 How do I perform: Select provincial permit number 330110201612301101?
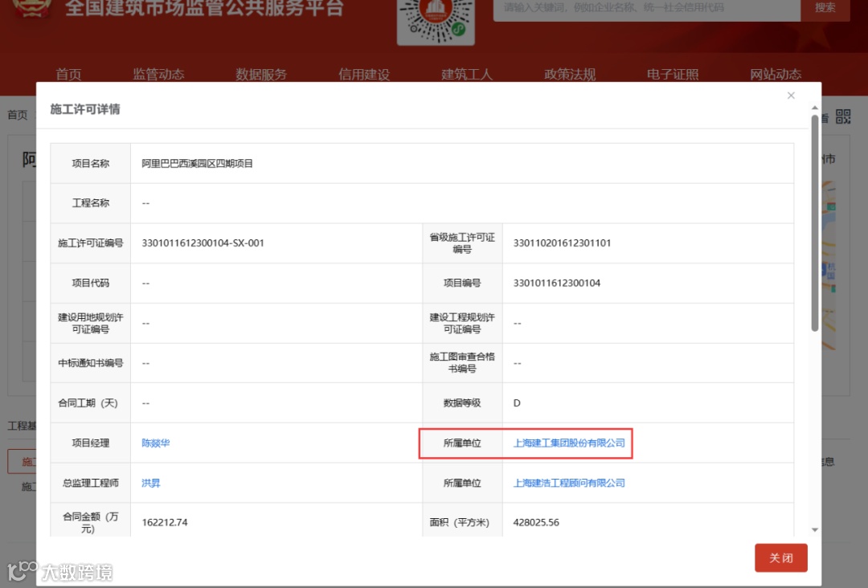tap(562, 243)
